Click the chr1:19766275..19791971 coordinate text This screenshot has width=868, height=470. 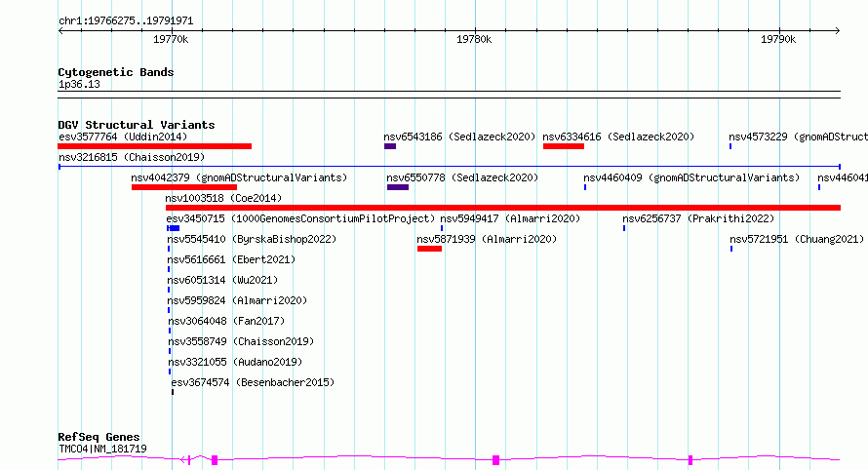tap(126, 21)
